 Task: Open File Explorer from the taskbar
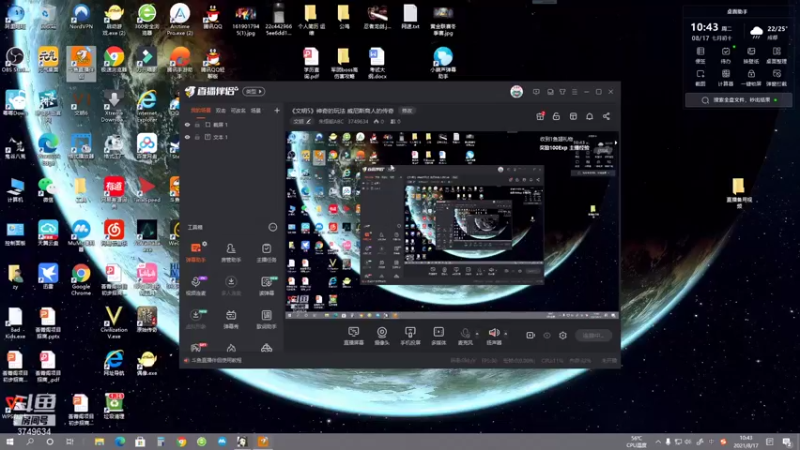(x=99, y=441)
